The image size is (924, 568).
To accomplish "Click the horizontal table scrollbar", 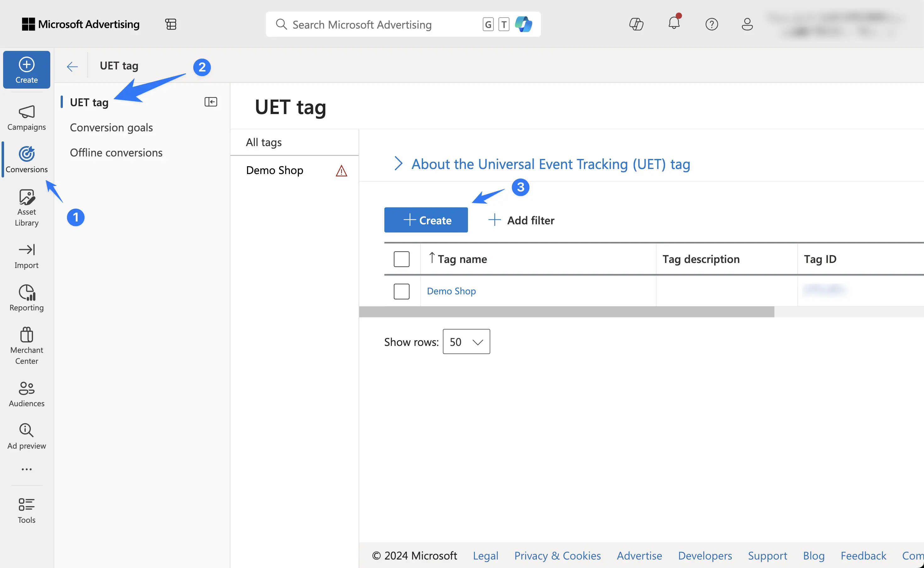I will tap(566, 312).
